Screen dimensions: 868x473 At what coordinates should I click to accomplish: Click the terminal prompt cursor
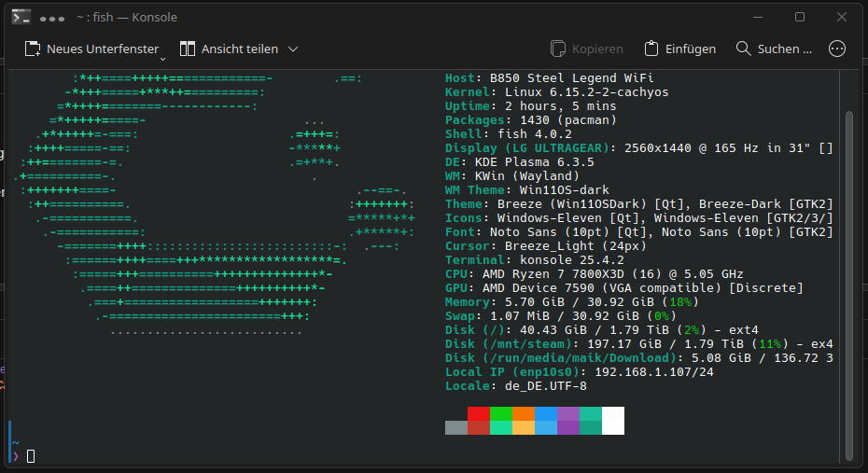click(x=31, y=456)
